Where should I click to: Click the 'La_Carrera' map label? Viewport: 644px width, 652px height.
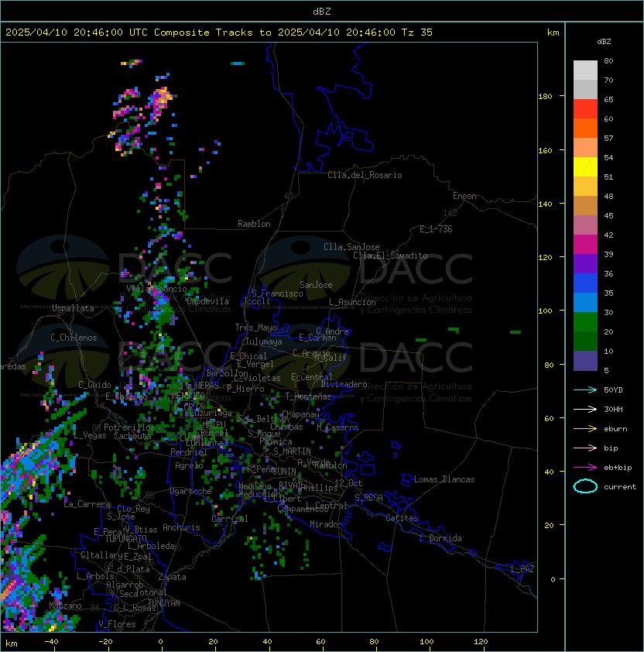87,504
